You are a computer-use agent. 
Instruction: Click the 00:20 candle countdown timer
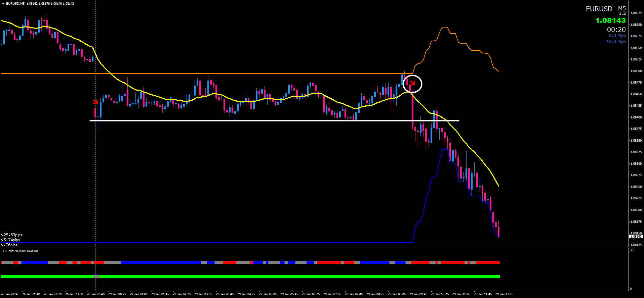(x=616, y=30)
